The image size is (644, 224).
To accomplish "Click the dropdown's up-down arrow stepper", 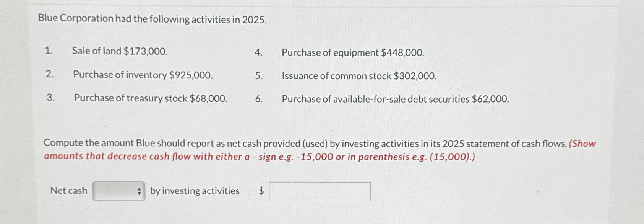I will coord(139,191).
